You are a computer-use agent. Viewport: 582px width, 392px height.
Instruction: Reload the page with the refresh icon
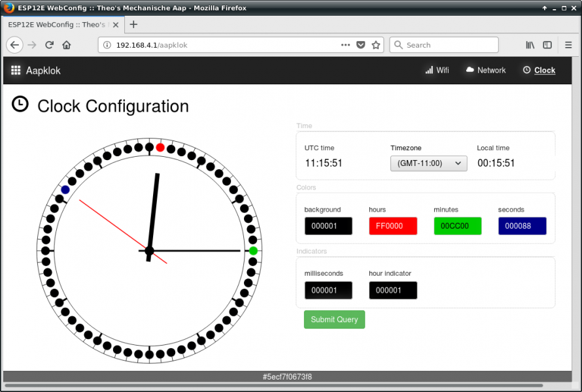click(49, 45)
